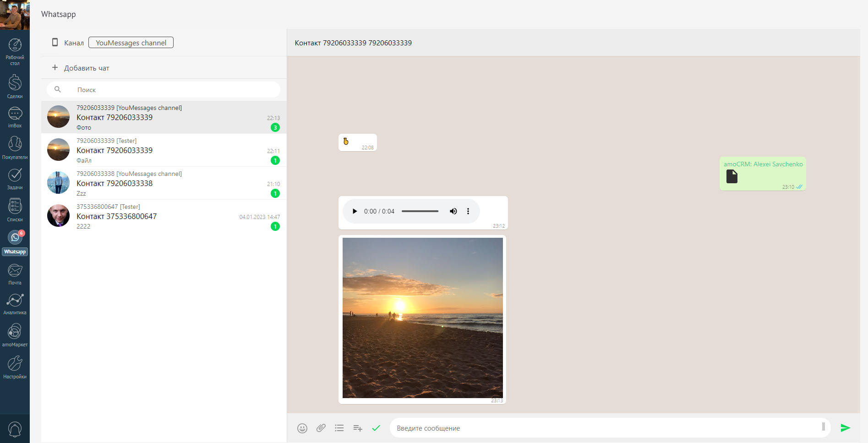Open message templates list icon
This screenshot has height=443, width=868.
coord(339,428)
